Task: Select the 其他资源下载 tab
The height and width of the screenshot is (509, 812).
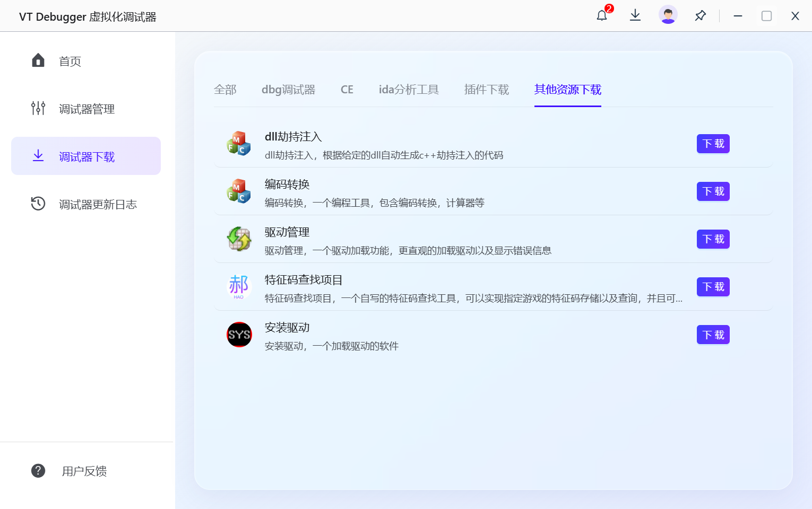Action: coord(568,90)
